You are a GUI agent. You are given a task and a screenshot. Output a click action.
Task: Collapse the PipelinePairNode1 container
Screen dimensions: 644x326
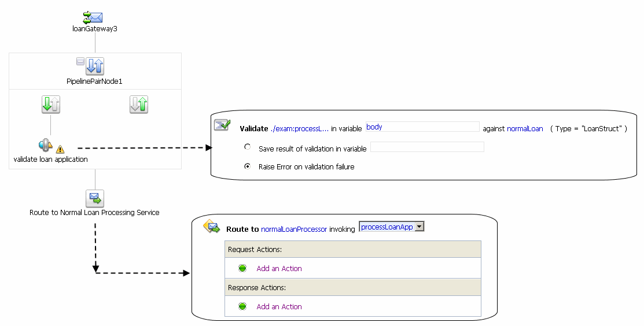pos(80,61)
